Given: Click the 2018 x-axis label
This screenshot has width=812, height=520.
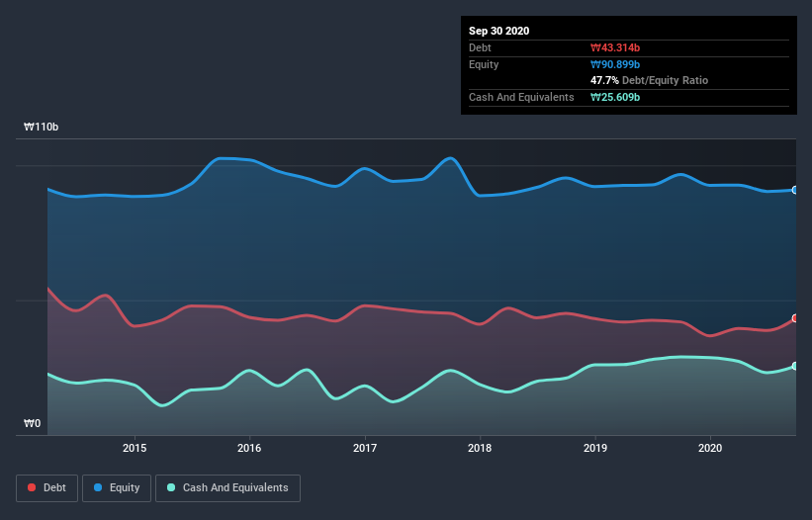Looking at the screenshot, I should pyautogui.click(x=480, y=448).
